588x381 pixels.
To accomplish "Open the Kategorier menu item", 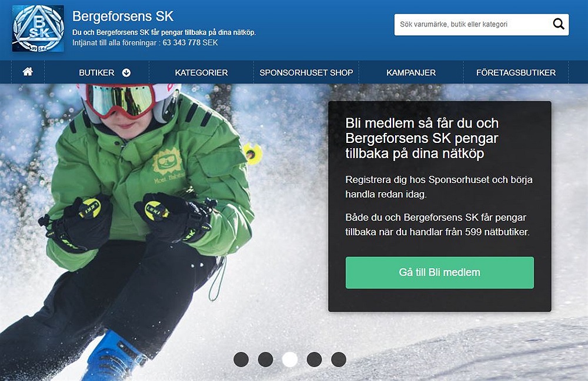I will [201, 73].
